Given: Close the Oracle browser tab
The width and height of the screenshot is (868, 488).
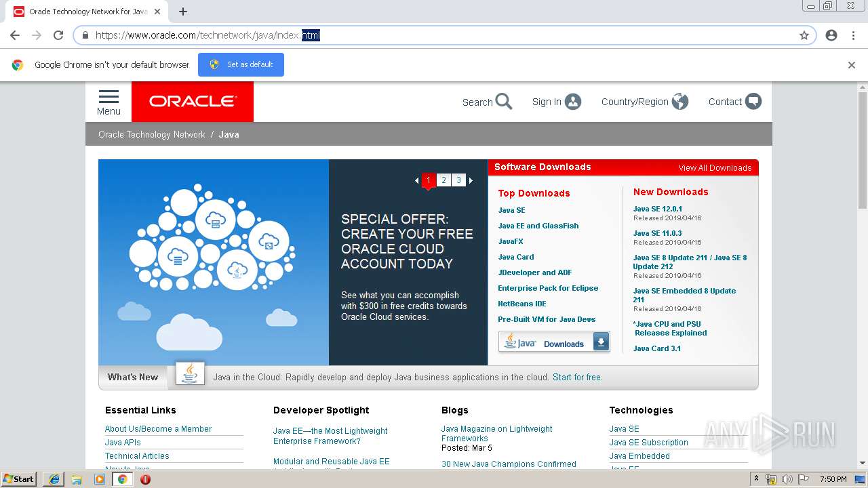Looking at the screenshot, I should click(x=159, y=12).
